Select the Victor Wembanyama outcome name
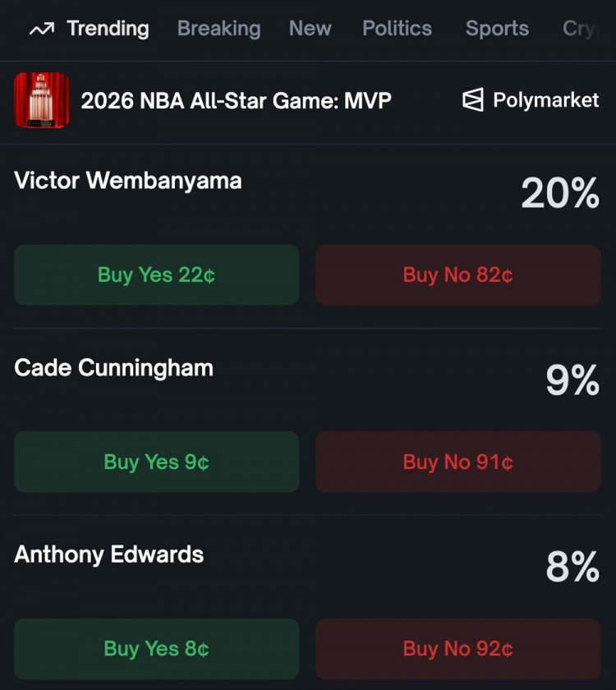The width and height of the screenshot is (616, 690). tap(128, 181)
